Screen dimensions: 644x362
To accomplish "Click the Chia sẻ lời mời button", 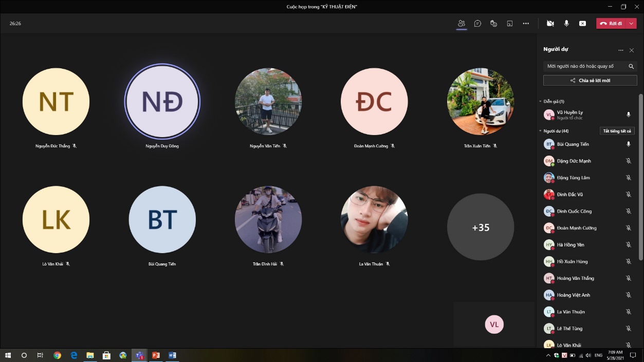I will (x=590, y=81).
